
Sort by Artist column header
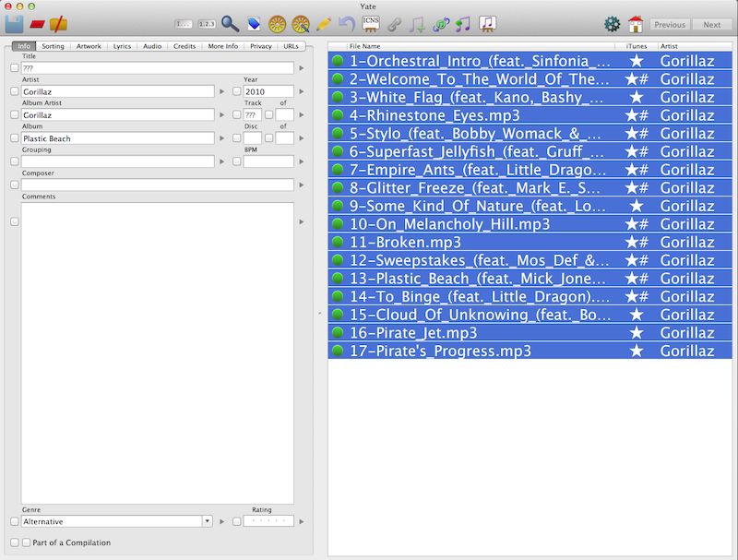[695, 46]
